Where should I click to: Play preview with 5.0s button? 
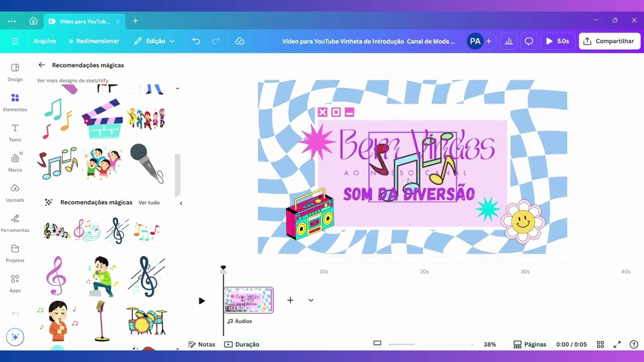pyautogui.click(x=557, y=41)
